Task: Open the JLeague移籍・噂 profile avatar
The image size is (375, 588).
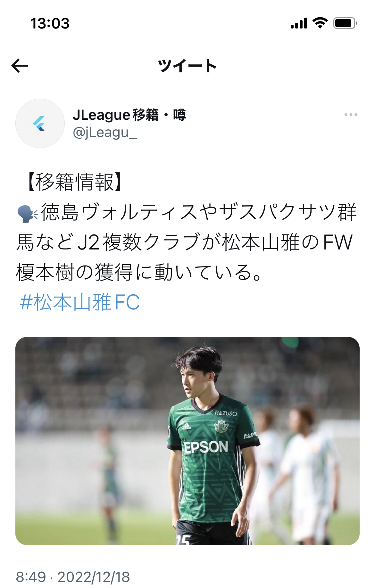Action: pyautogui.click(x=40, y=123)
